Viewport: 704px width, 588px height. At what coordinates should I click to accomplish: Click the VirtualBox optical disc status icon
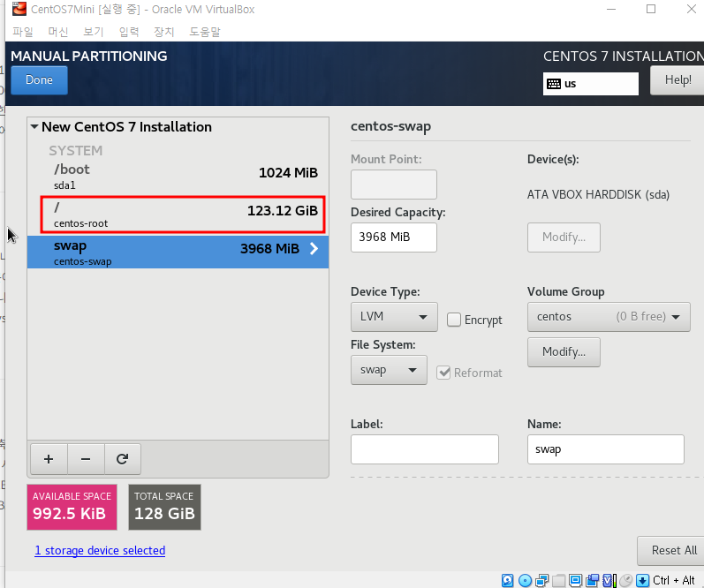[x=525, y=580]
